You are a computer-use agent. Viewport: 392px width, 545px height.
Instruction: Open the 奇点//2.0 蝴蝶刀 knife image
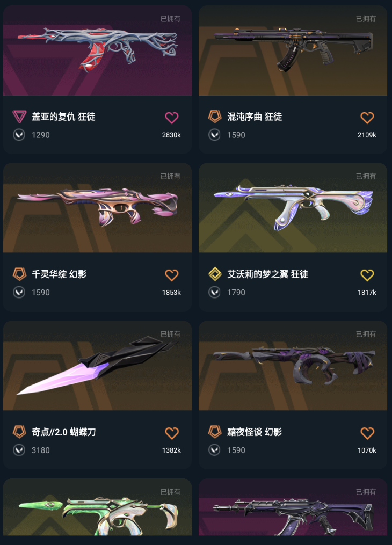point(97,366)
